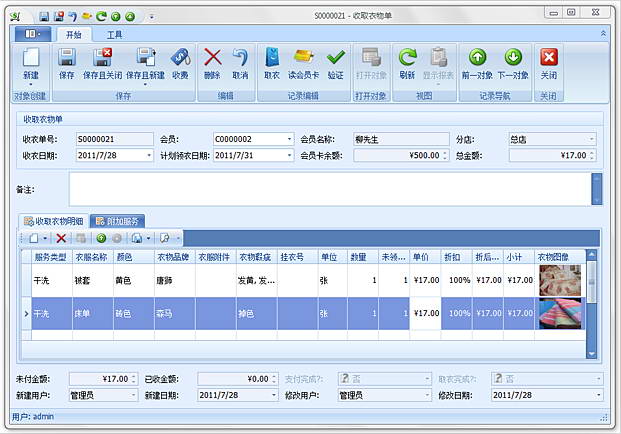This screenshot has width=621, height=434.
Task: Click the 取消 (Cancel) button
Action: point(240,63)
